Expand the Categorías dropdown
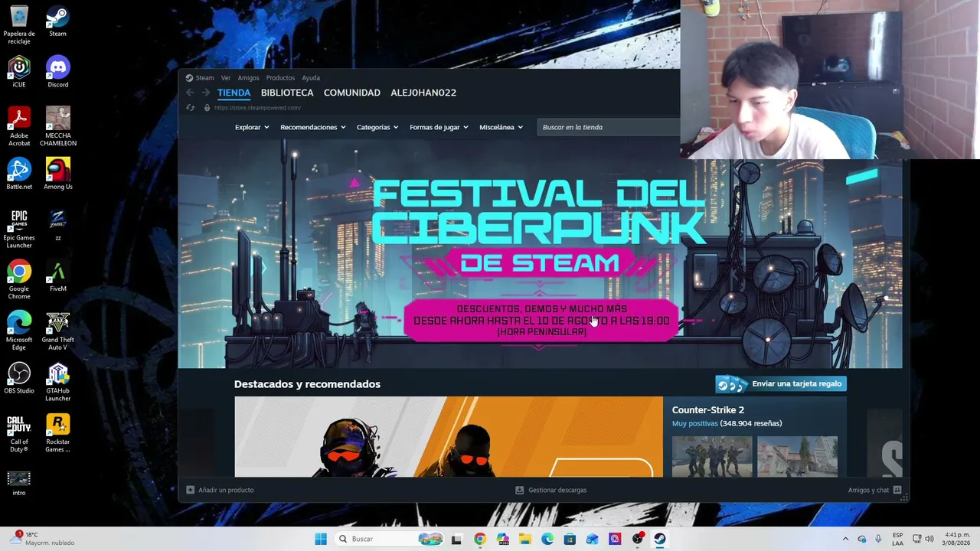Image resolution: width=980 pixels, height=551 pixels. click(377, 127)
